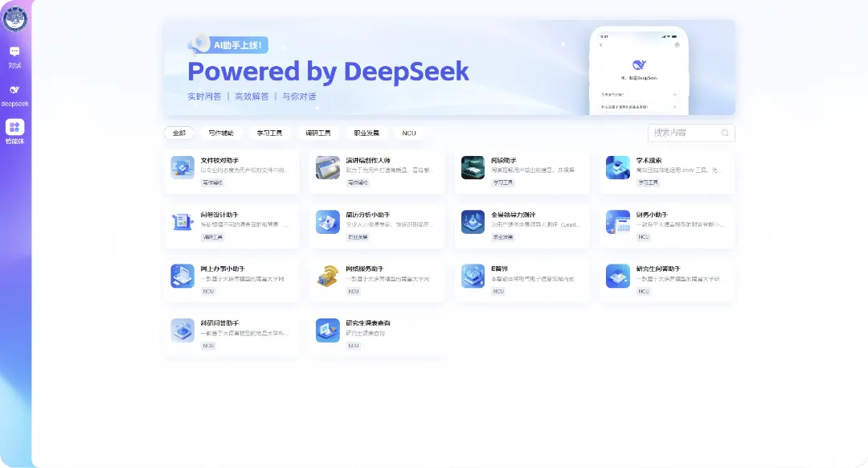This screenshot has width=868, height=468.
Task: Click the university logo in the sidebar
Action: click(x=15, y=18)
